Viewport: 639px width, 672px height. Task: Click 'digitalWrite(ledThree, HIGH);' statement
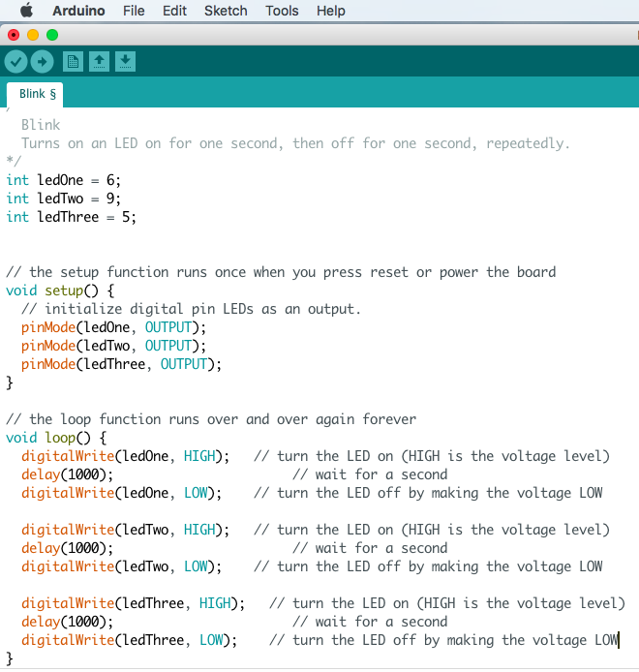pos(133,604)
